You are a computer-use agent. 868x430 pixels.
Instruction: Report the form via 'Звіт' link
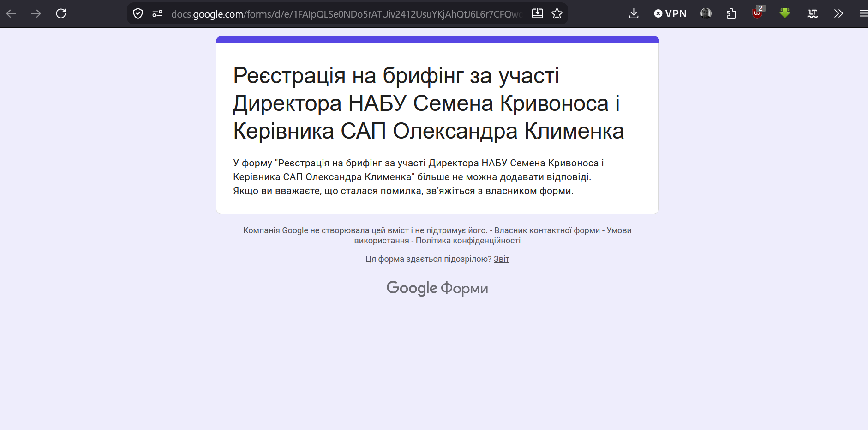click(x=502, y=259)
